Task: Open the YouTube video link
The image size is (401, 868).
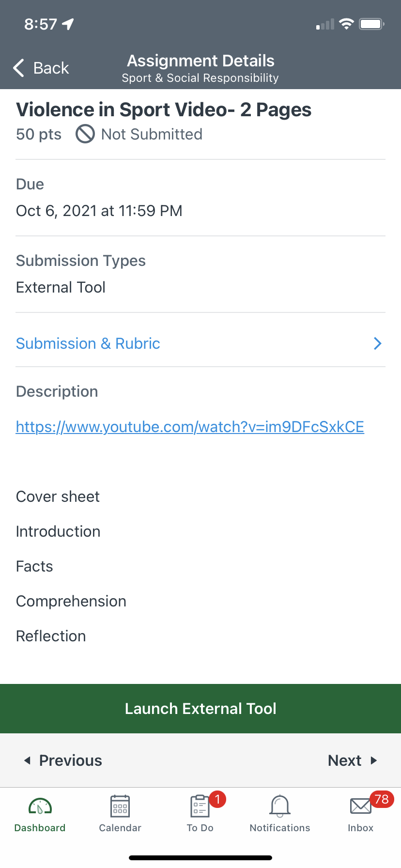Action: [x=190, y=427]
